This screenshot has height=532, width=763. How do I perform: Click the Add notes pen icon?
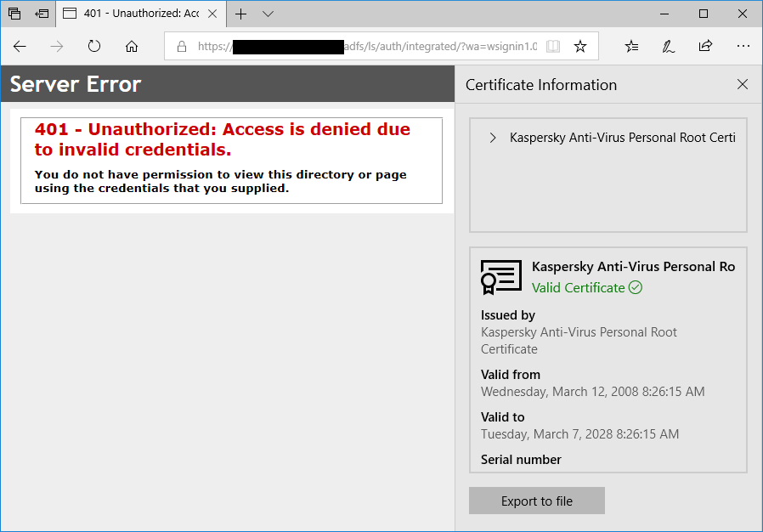point(669,47)
